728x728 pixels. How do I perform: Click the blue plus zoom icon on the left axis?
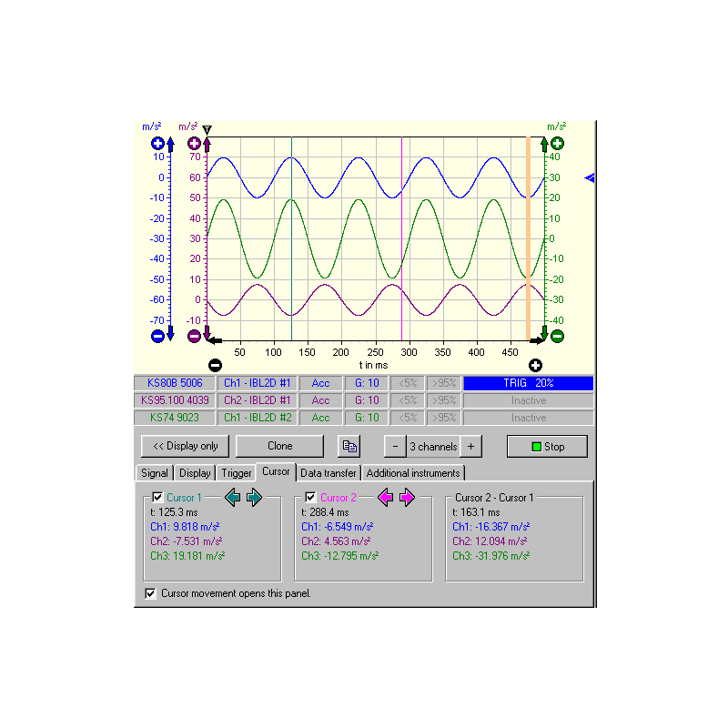click(x=157, y=144)
